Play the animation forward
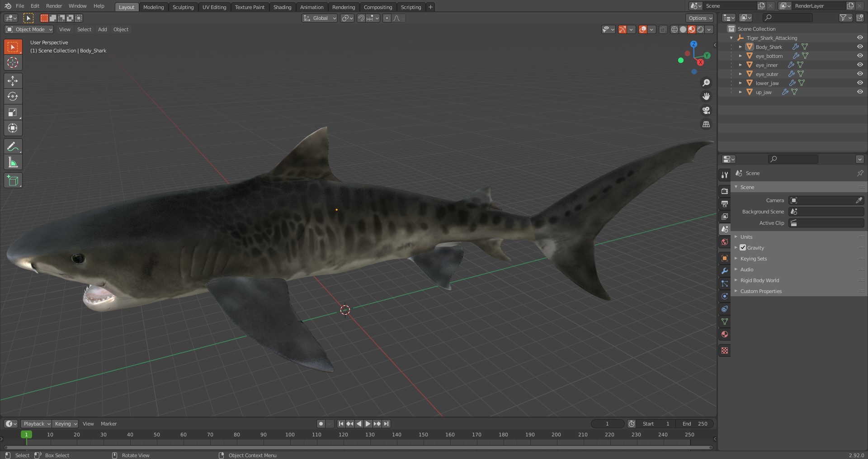868x459 pixels. (368, 424)
